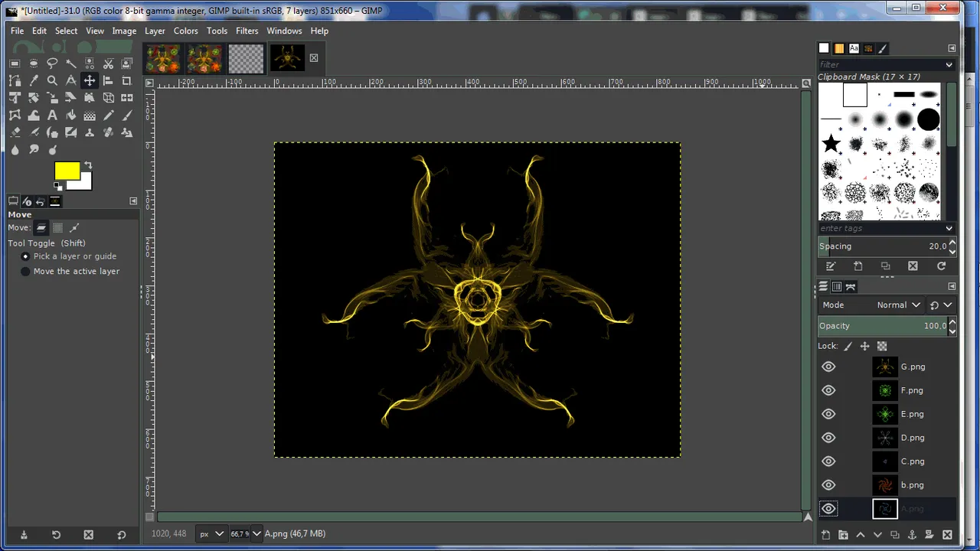Open the px units dropdown in status bar
Viewport: 980px width, 551px height.
[x=212, y=533]
